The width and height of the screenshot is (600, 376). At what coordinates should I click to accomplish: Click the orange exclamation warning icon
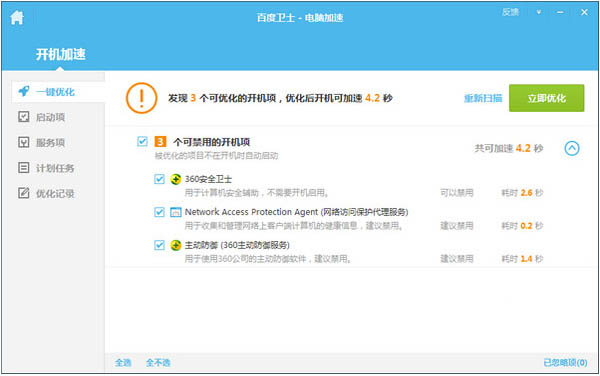point(142,98)
